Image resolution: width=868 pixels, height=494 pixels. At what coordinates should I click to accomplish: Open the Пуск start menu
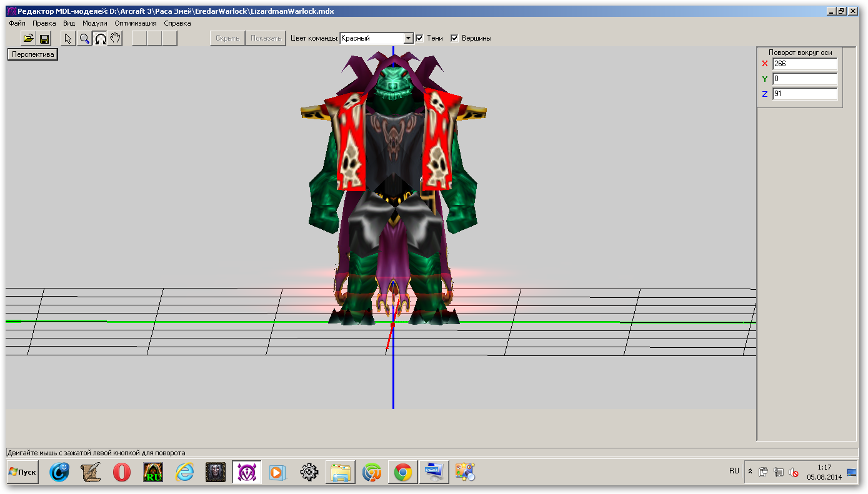point(23,473)
